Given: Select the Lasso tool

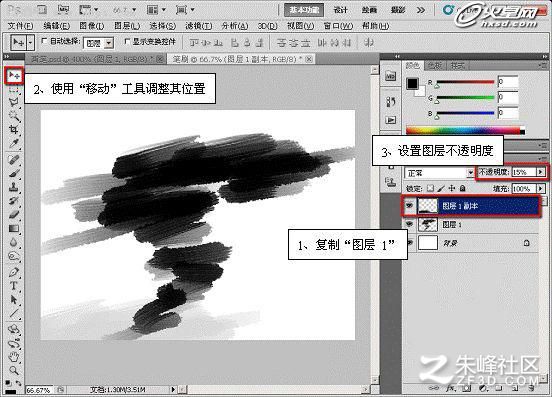Looking at the screenshot, I should (14, 102).
